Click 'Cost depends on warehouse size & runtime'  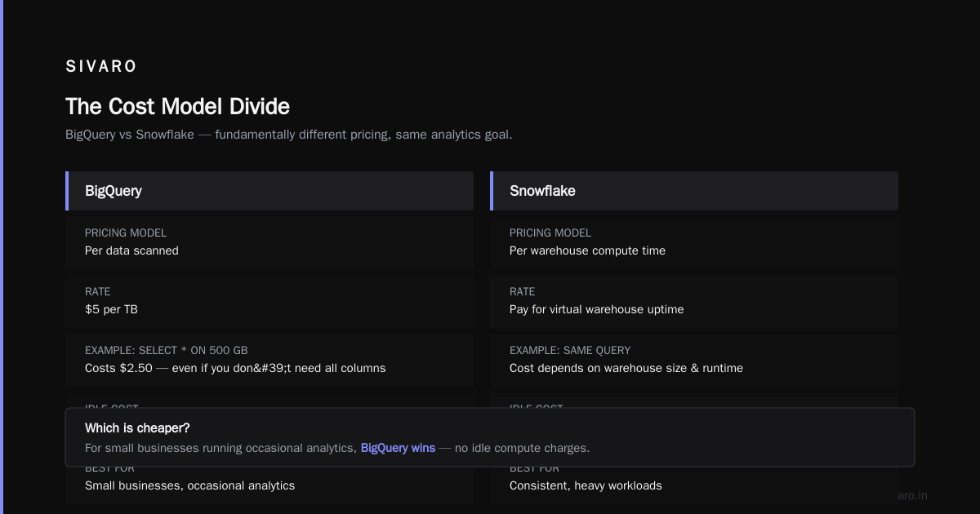click(x=626, y=368)
